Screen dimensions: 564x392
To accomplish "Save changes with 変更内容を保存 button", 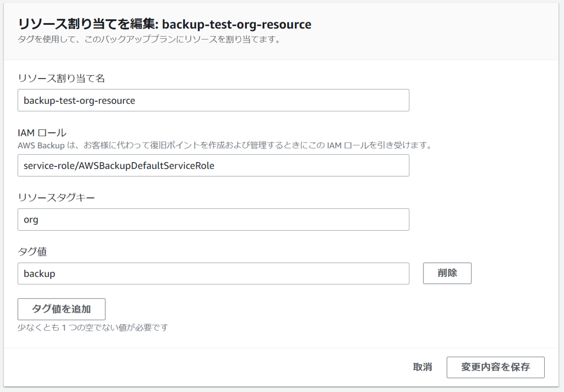I will (x=495, y=367).
